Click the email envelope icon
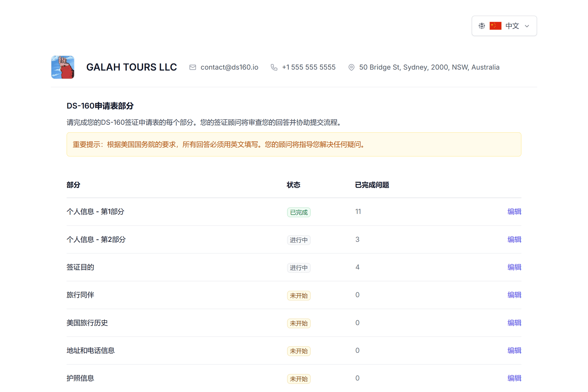This screenshot has height=392, width=588. pos(193,67)
